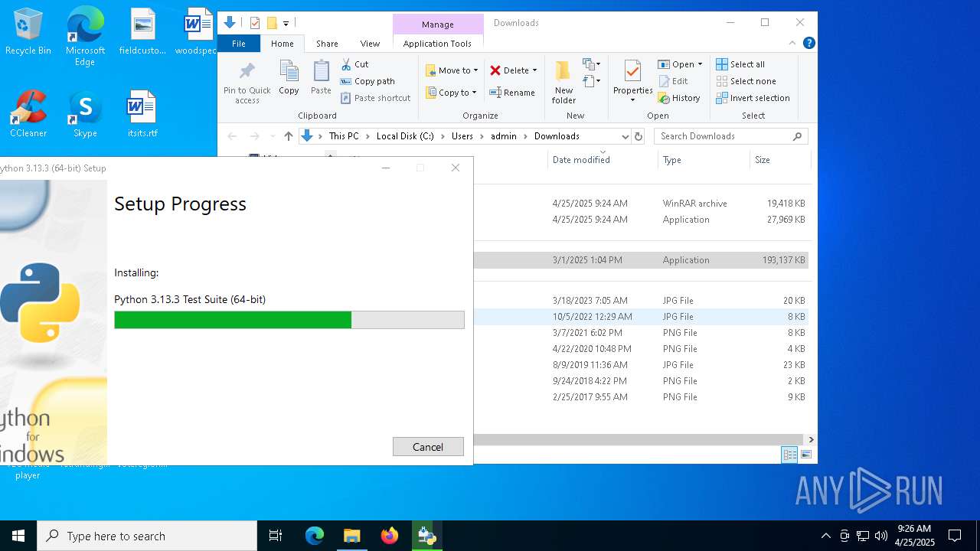Open Task View on the taskbar
The width and height of the screenshot is (980, 551).
[x=276, y=536]
